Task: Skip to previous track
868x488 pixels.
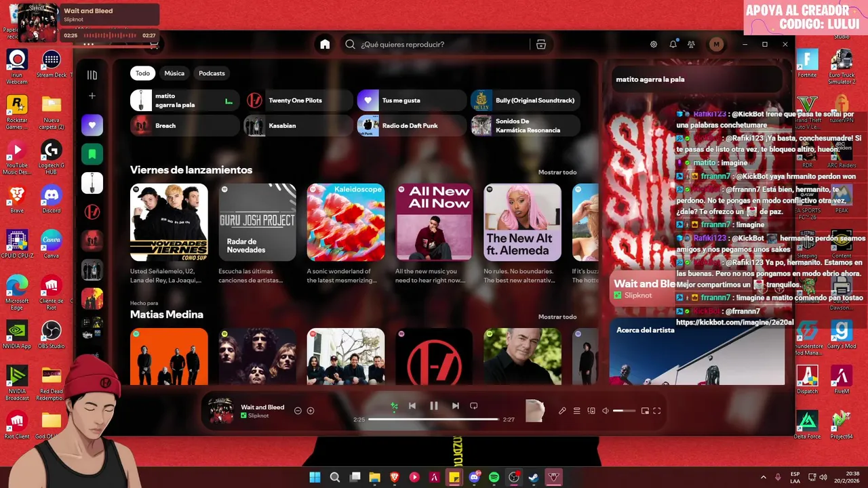Action: click(x=412, y=406)
